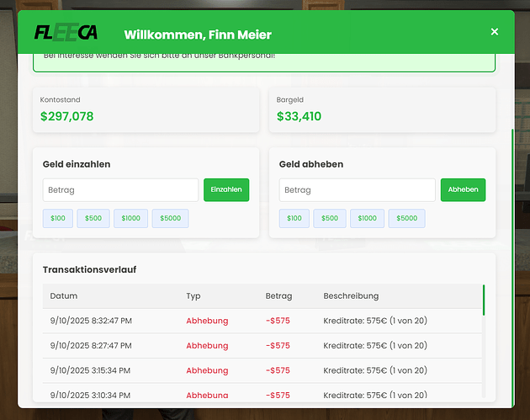Screen dimensions: 530x420
Task: Click the Betrag field under Geld einzahlen
Action: click(120, 190)
